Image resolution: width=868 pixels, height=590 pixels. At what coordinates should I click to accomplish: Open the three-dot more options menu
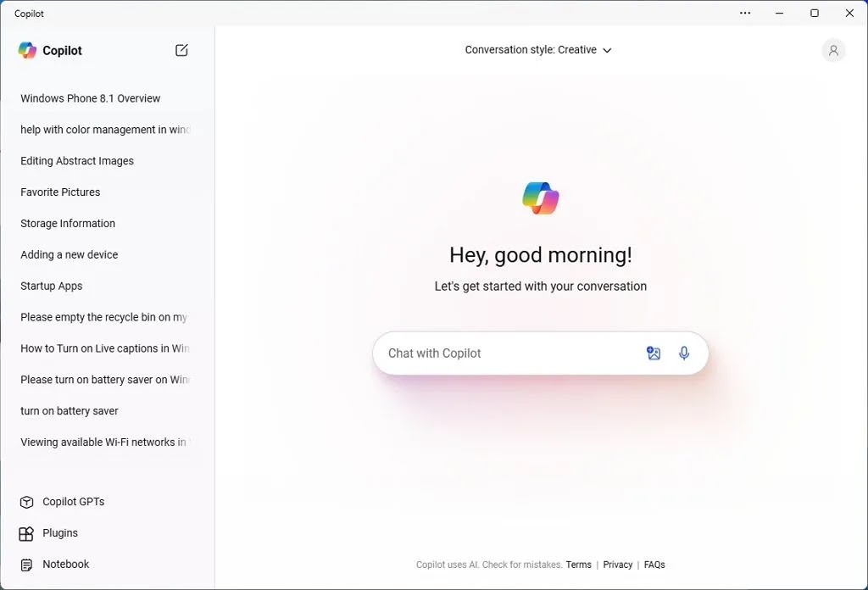[x=745, y=13]
